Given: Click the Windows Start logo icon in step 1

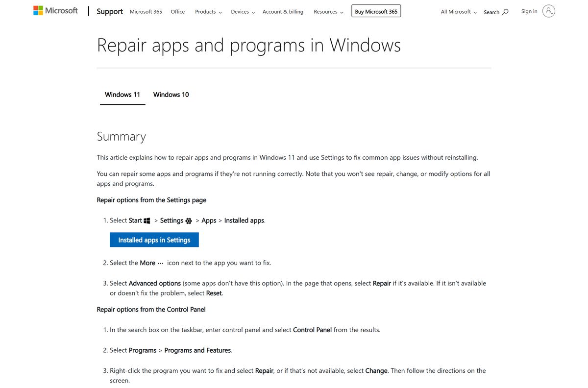Looking at the screenshot, I should (x=147, y=221).
